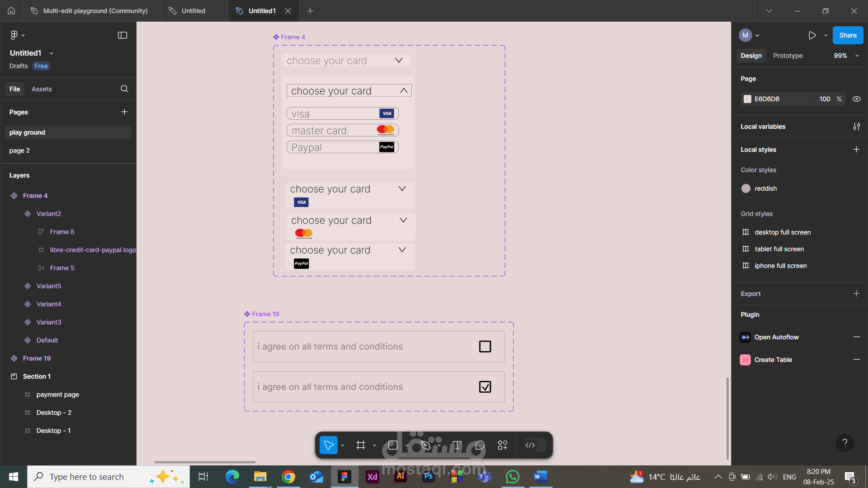Add a new local style
The height and width of the screenshot is (488, 868).
(856, 150)
